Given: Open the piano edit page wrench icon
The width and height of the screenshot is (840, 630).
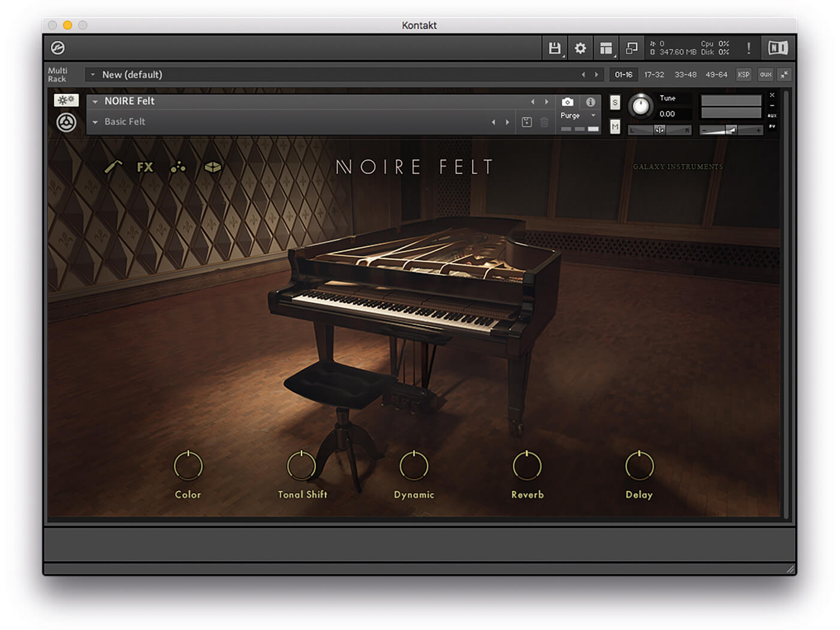Looking at the screenshot, I should [x=113, y=167].
